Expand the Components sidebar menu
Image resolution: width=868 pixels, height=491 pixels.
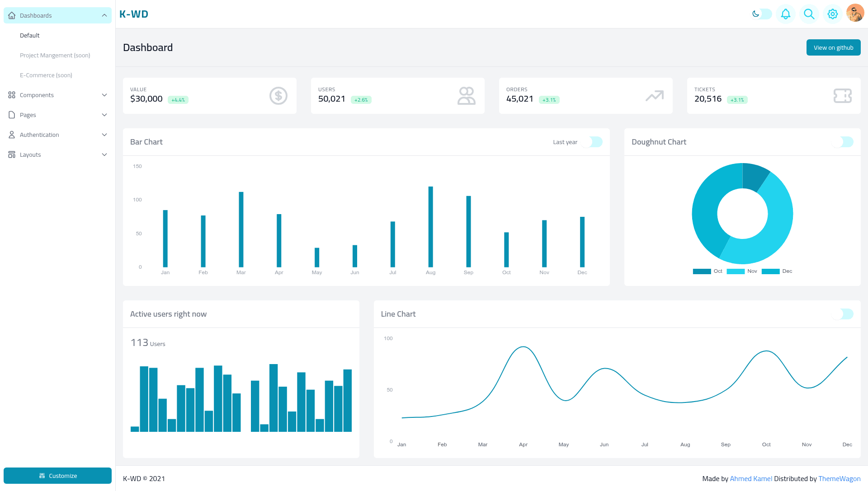tap(57, 95)
